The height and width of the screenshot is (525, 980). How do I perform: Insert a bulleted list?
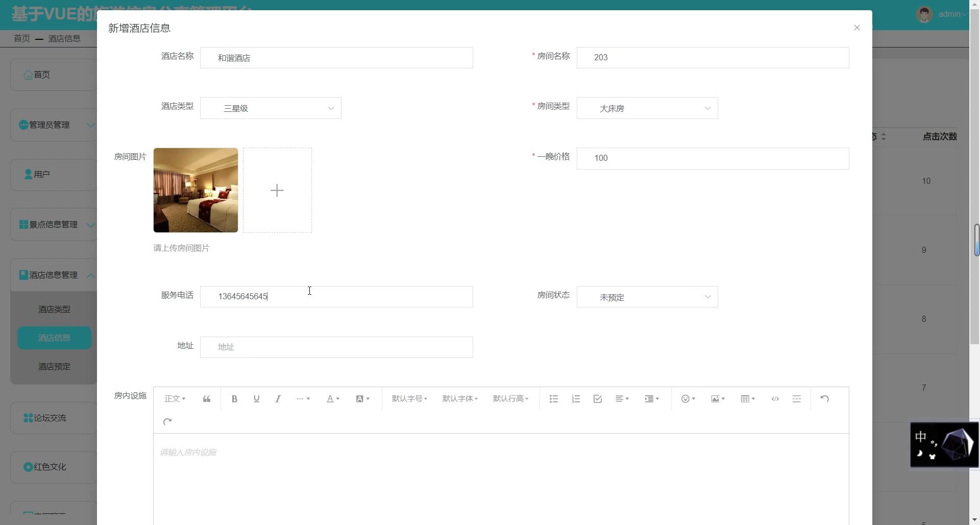[x=553, y=399]
